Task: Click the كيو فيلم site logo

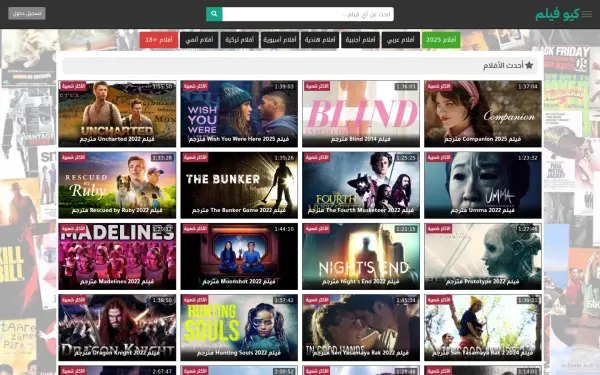Action: coord(557,14)
